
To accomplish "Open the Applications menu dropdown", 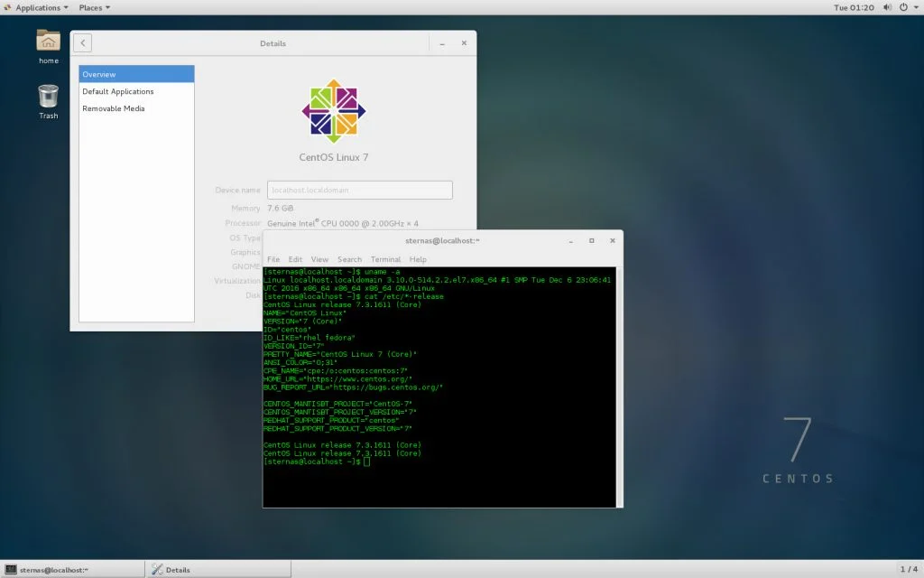I will 37,7.
